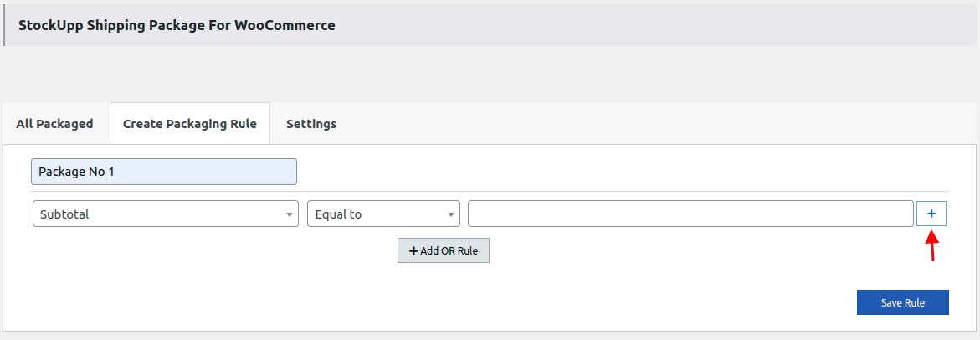Click the empty condition value input field
Viewport: 980px width, 340px height.
point(690,214)
